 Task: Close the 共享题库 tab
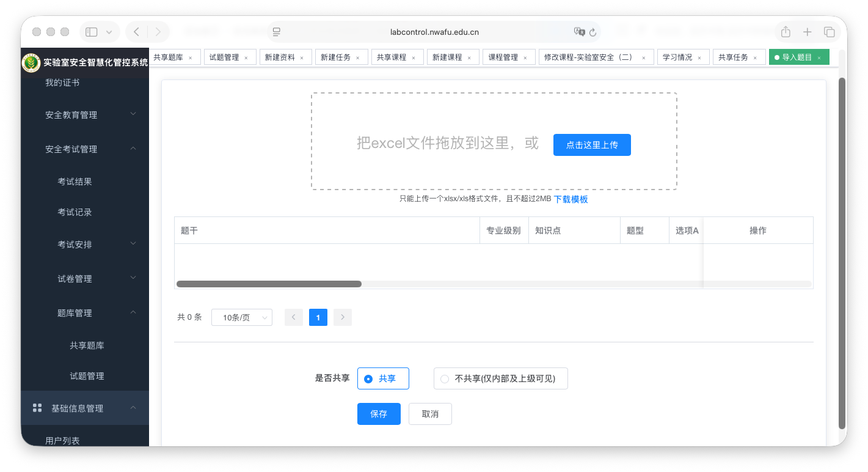click(190, 57)
